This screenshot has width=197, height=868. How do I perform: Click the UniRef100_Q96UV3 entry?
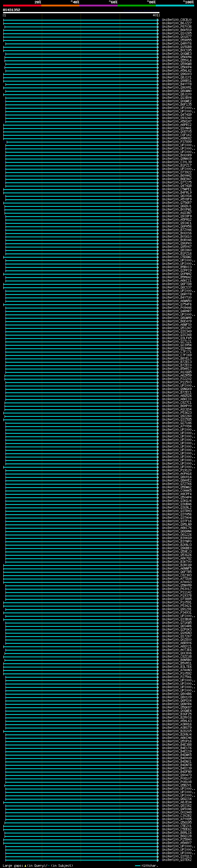[176, 74]
